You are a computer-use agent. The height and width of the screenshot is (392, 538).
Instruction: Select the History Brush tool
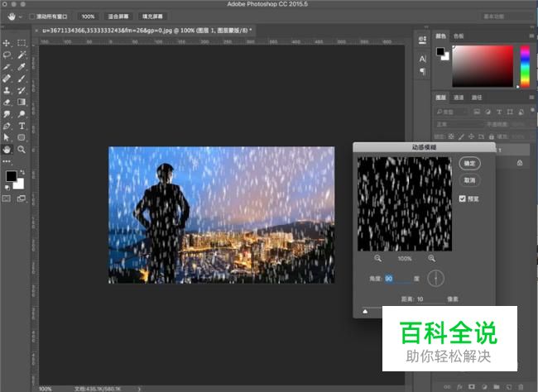22,90
